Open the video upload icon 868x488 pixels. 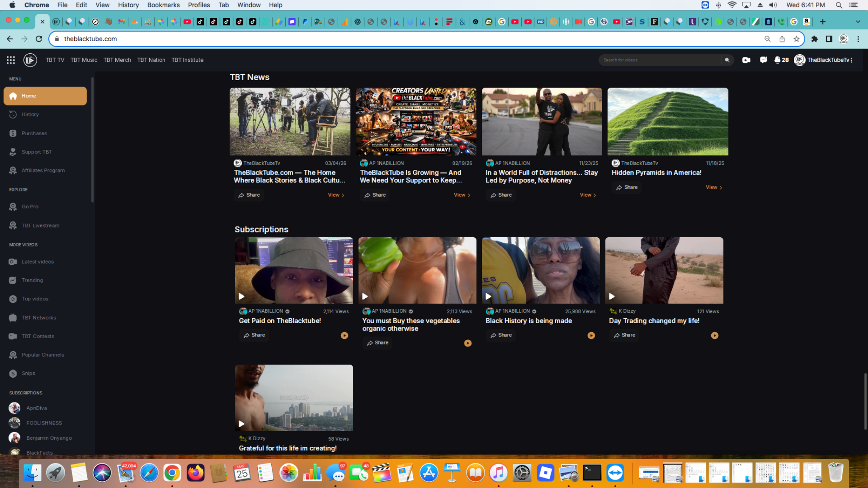point(746,60)
